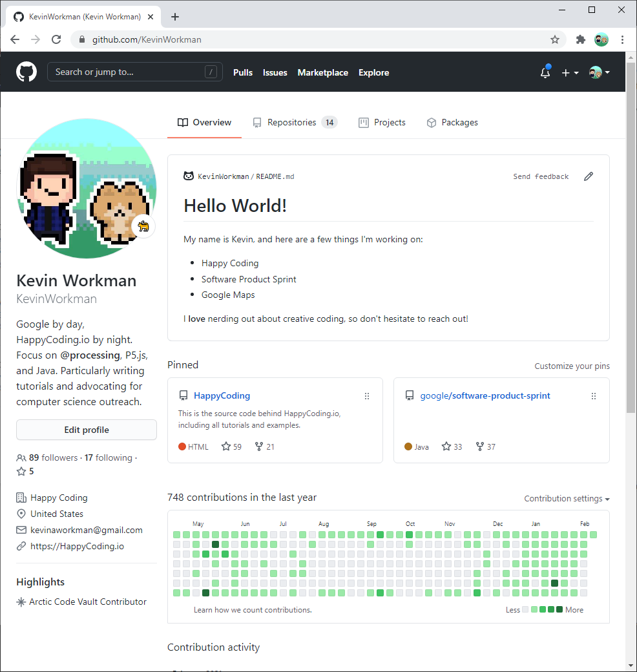Click the lightest gray legend swatch

point(526,609)
